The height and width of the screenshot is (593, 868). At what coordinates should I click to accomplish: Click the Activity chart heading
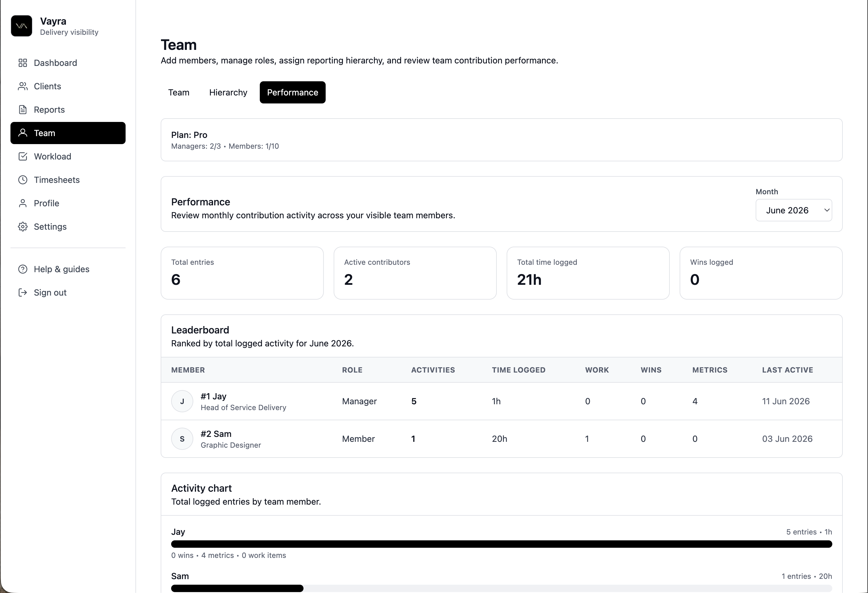click(x=201, y=488)
